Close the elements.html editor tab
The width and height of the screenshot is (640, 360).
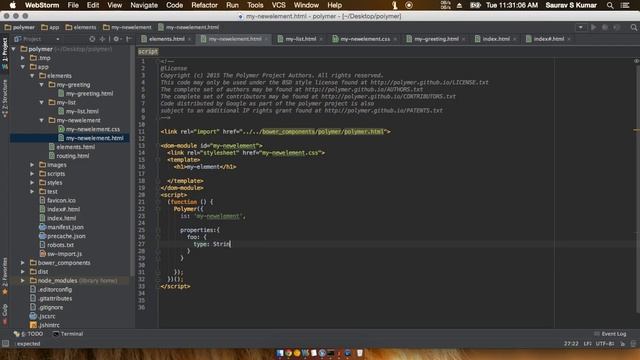pos(189,39)
